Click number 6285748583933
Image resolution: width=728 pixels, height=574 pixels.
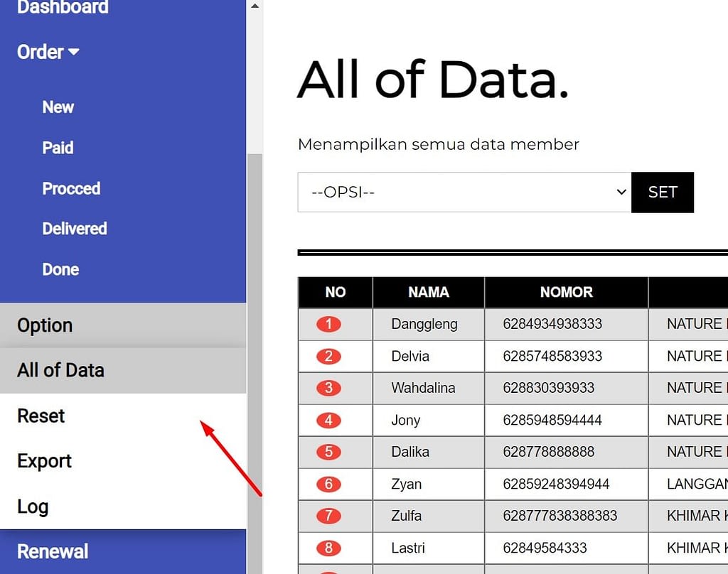[552, 356]
